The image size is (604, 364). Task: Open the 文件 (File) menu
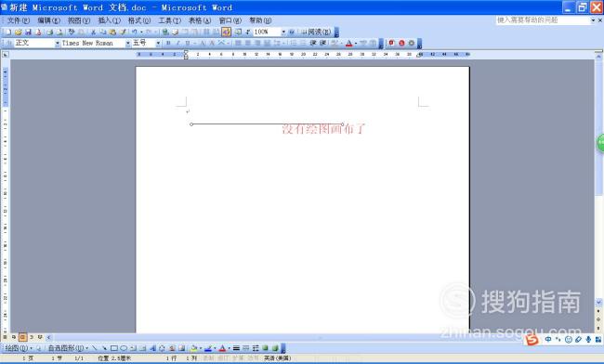pos(18,20)
